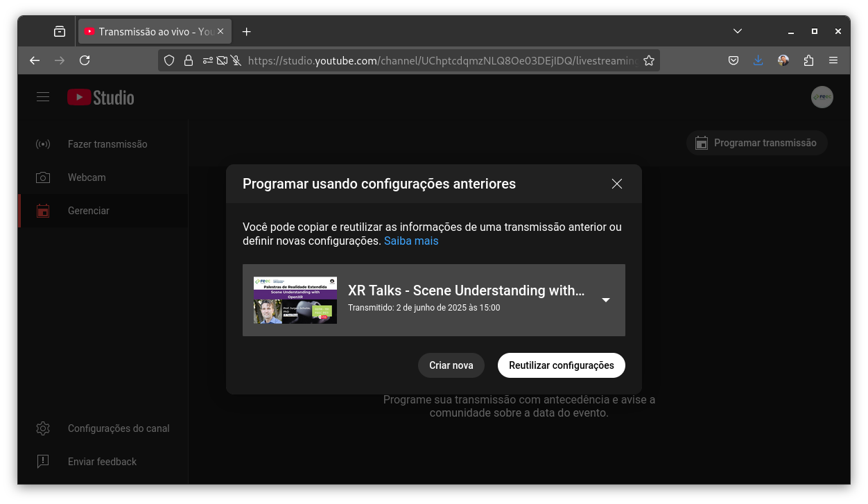The height and width of the screenshot is (504, 868).
Task: Reload the page with the refresh icon
Action: pyautogui.click(x=85, y=60)
